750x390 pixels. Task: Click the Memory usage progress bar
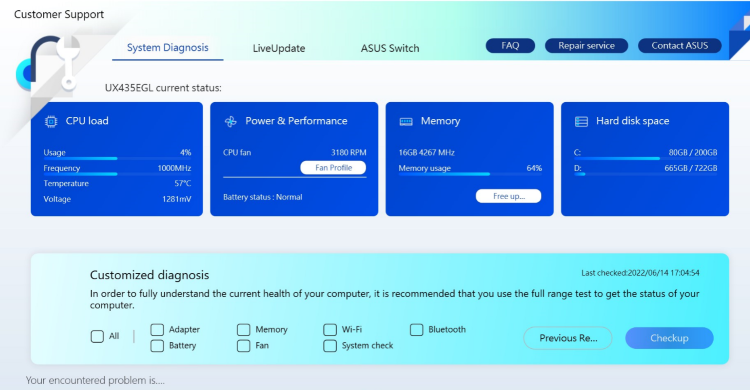[x=470, y=174]
